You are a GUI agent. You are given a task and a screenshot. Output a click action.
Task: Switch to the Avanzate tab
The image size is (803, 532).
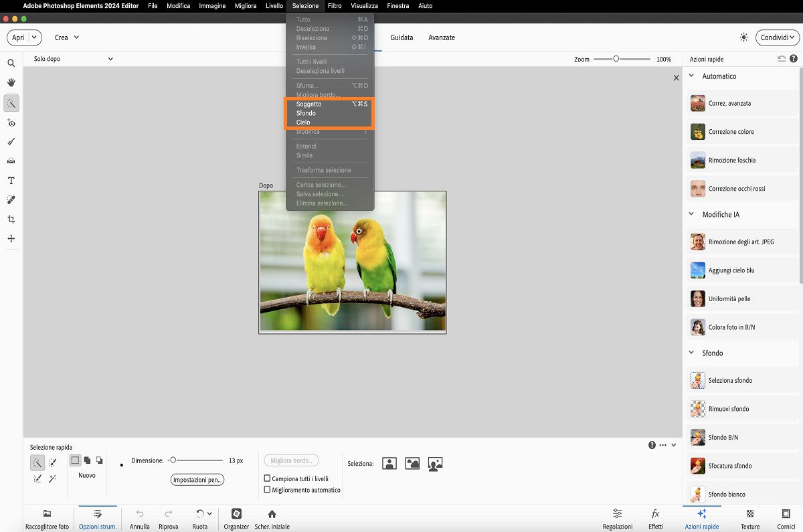[x=442, y=37]
